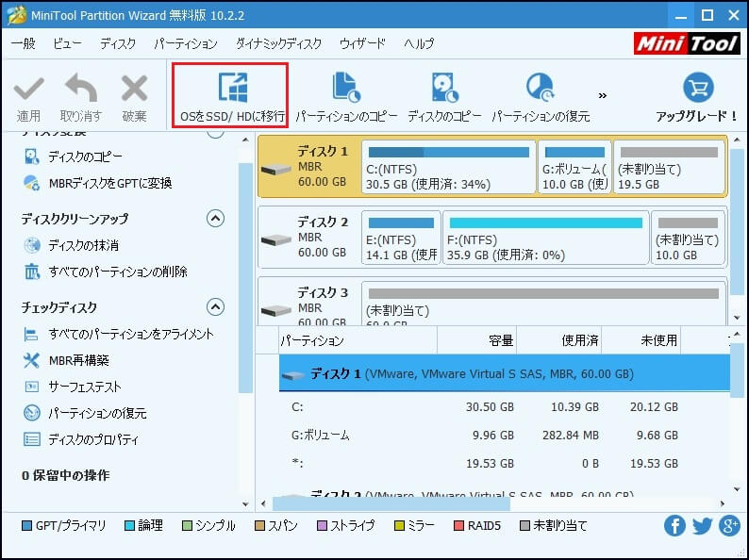Select ディスクの抹消 sidebar action
The height and width of the screenshot is (560, 749).
coord(72,245)
